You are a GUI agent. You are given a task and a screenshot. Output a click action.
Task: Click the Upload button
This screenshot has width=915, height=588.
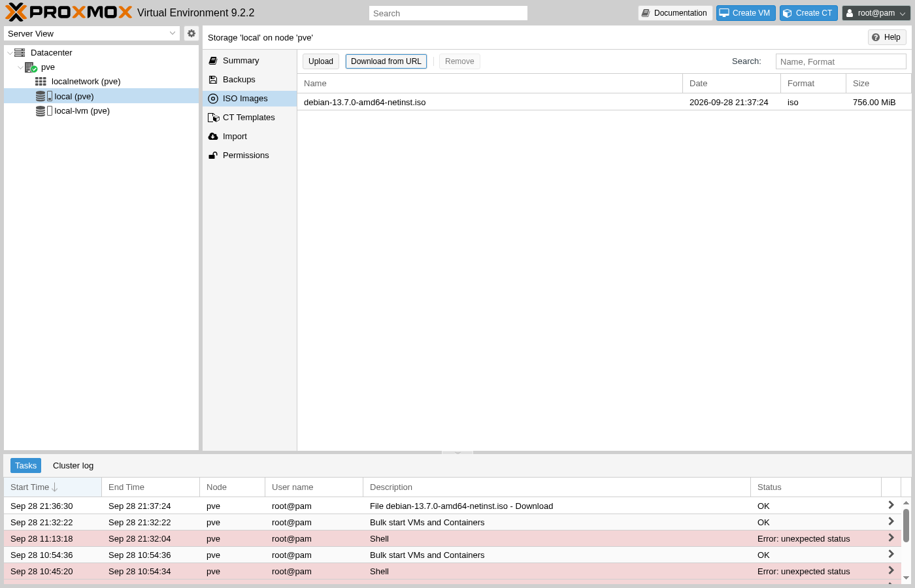(321, 61)
